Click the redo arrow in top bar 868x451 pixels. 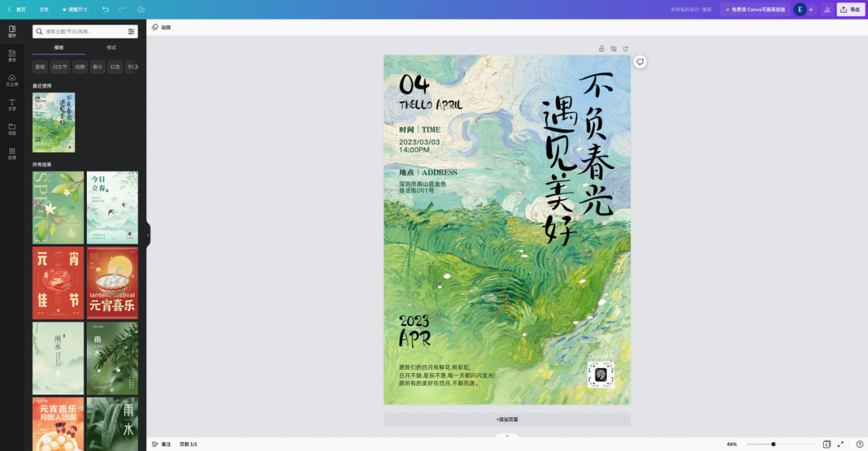tap(121, 10)
